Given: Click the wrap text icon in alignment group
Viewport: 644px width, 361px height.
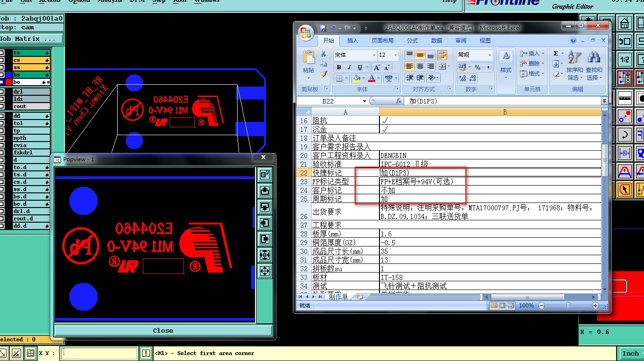Looking at the screenshot, I should (x=442, y=55).
